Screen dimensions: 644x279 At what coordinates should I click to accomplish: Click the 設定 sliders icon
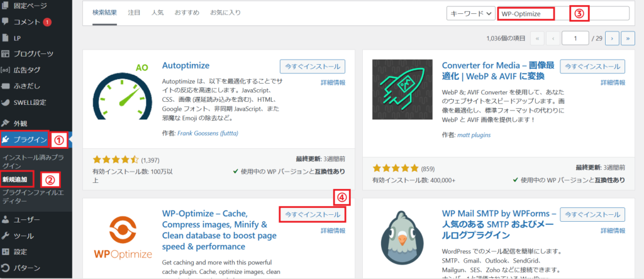[x=5, y=252]
